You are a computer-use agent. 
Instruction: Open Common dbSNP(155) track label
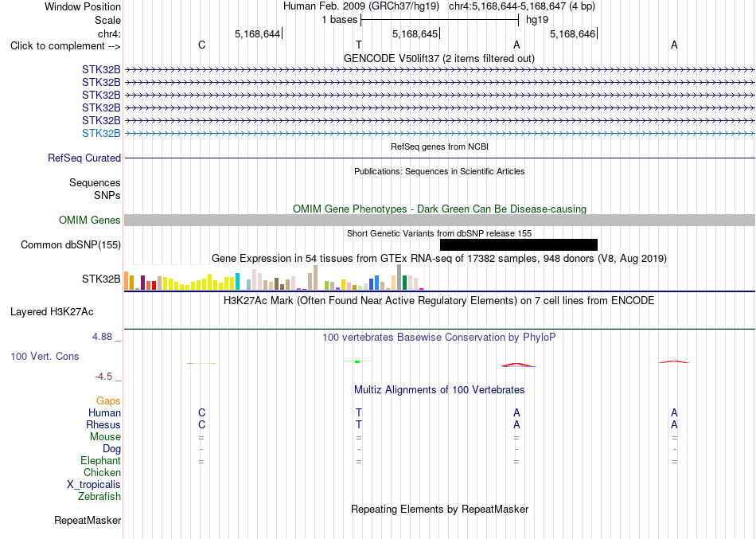[x=71, y=244]
